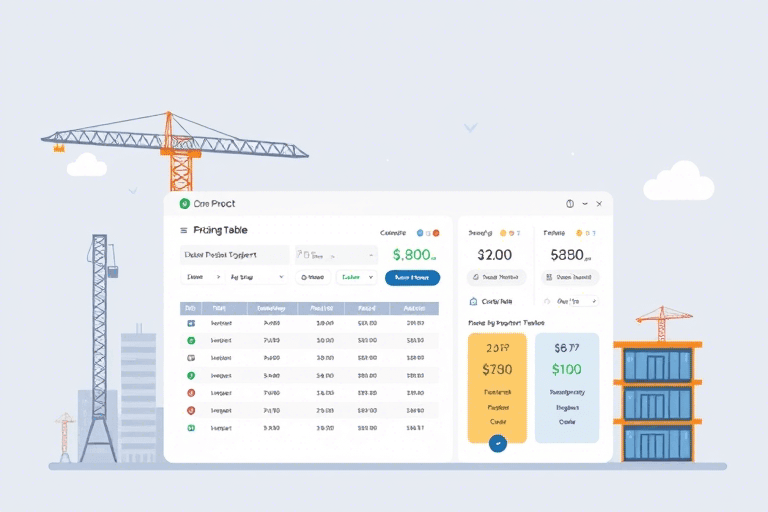Select the yellow $790 pricing card
The image size is (768, 512).
point(497,388)
